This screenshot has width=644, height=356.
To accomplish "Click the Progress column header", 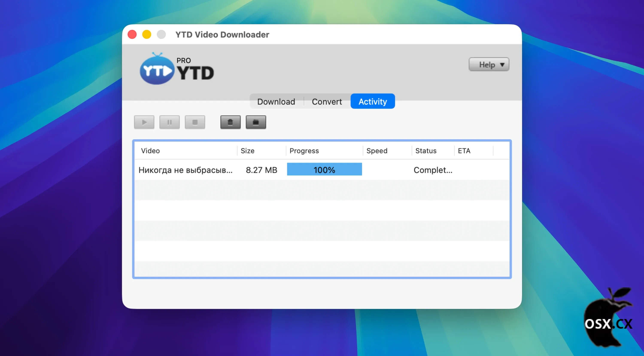I will coord(304,151).
